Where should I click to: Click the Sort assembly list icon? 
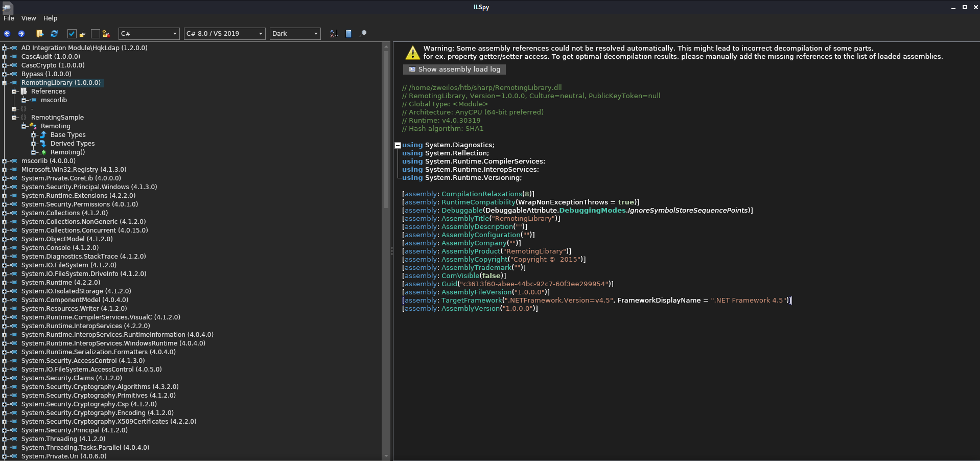click(x=334, y=34)
